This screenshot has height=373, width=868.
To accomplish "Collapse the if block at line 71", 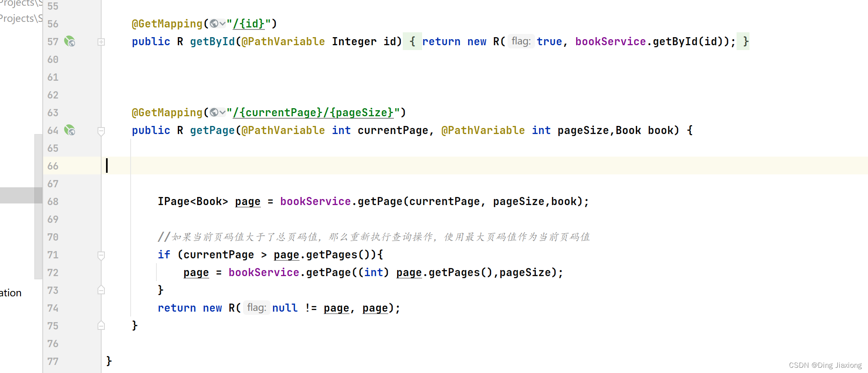I will point(101,255).
